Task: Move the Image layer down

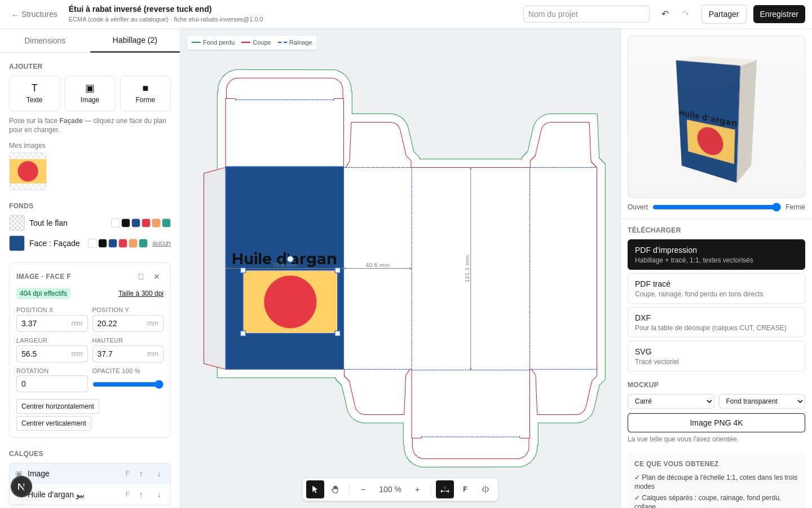Action: (159, 474)
